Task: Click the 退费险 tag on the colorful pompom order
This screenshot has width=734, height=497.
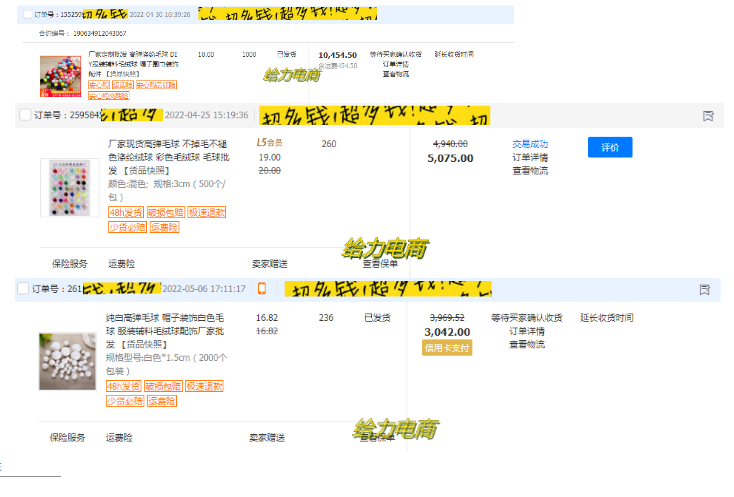Action: (x=164, y=227)
